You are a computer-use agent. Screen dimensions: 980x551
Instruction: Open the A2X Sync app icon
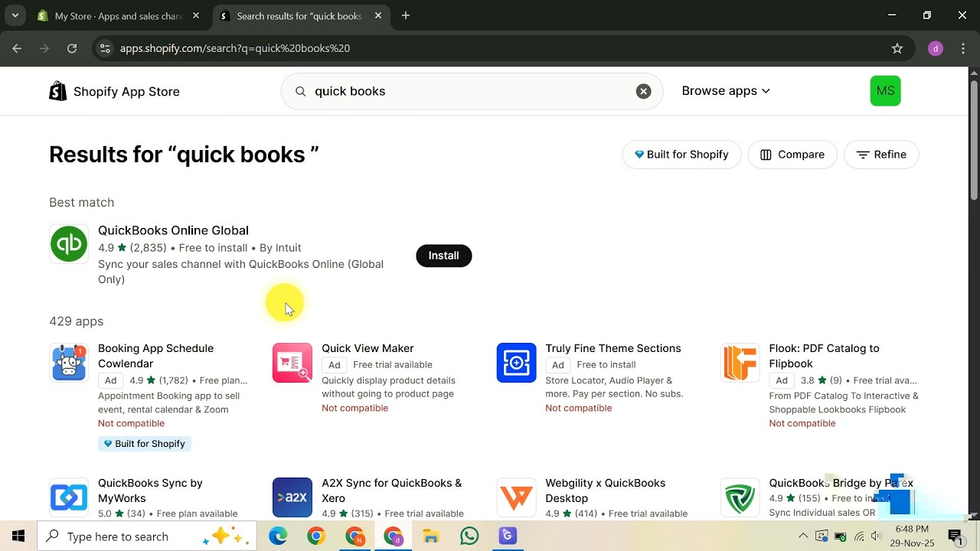point(292,497)
